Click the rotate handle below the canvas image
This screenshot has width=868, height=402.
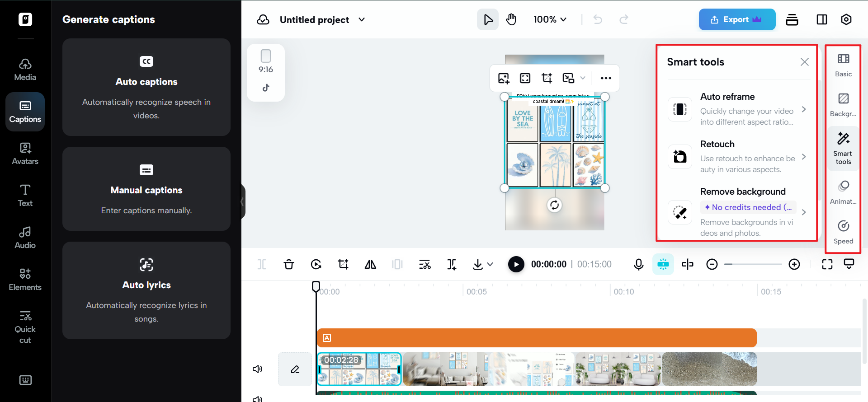(x=554, y=205)
